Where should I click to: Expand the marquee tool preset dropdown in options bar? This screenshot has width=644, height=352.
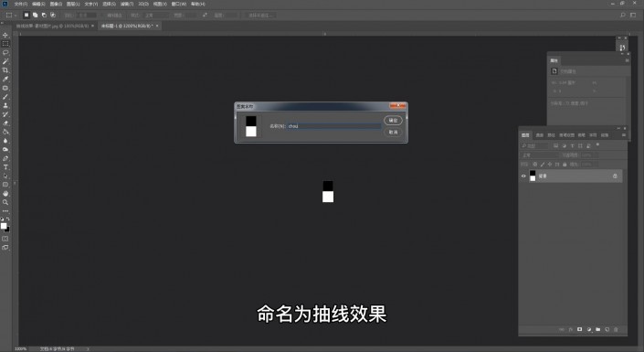[x=11, y=16]
